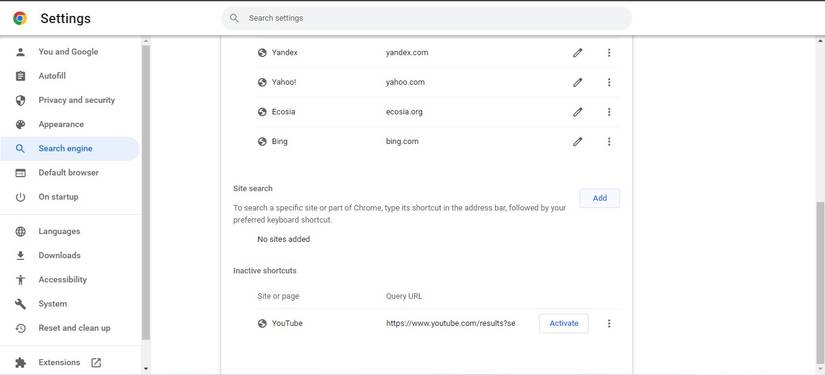Edit the Yahoo! search engine via pencil icon
Screen dimensions: 825x375
[x=578, y=82]
